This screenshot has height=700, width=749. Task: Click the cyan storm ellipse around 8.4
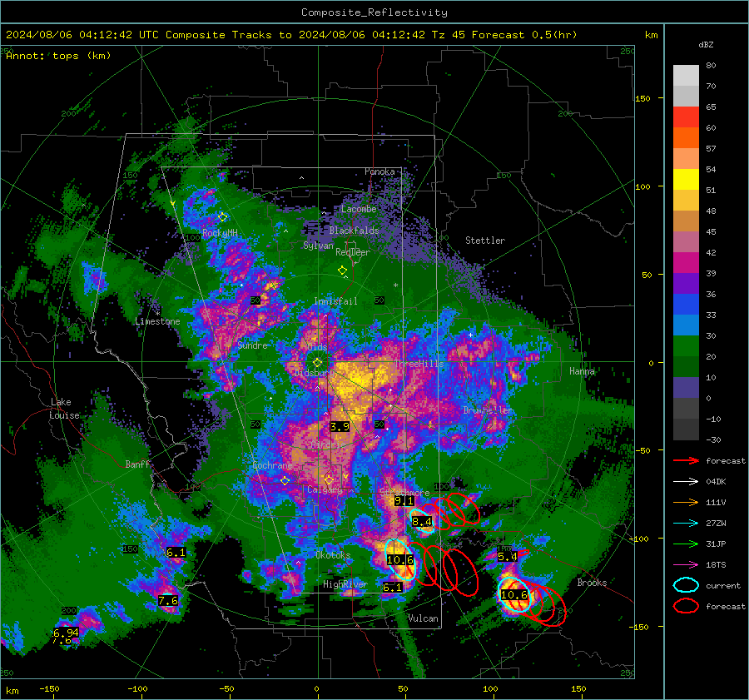pos(422,521)
